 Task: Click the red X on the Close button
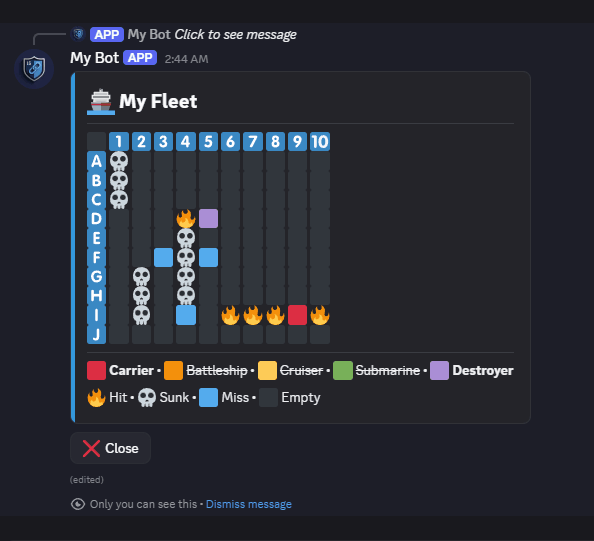point(91,449)
